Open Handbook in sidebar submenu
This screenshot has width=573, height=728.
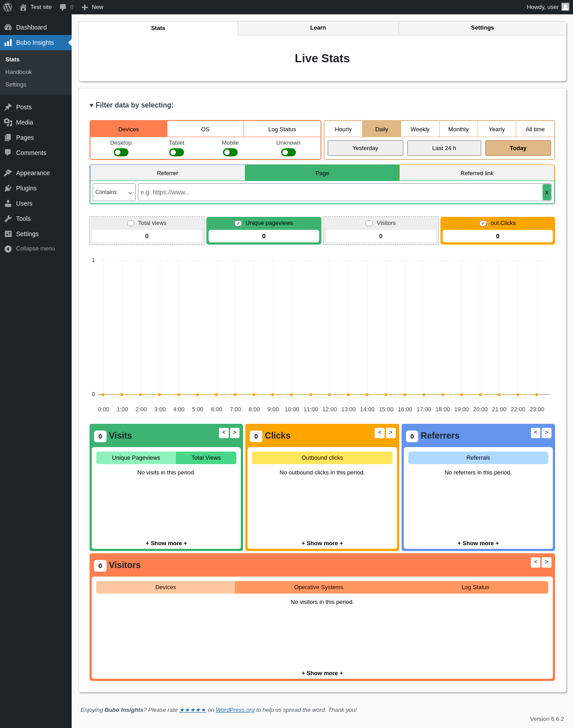(x=19, y=72)
